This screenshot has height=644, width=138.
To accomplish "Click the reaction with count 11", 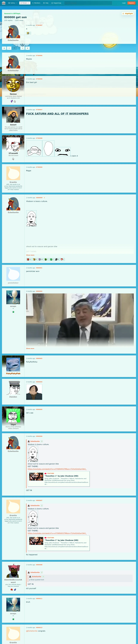I will coord(29,260).
